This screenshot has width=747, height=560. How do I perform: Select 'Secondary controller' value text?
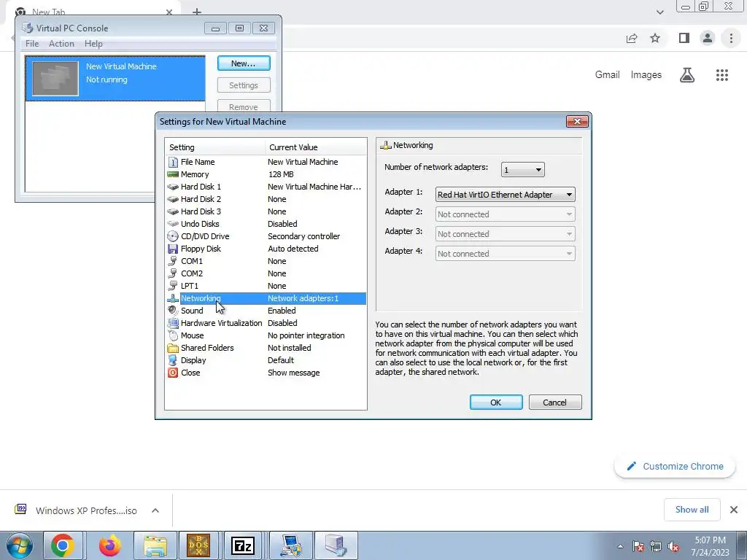pos(304,236)
